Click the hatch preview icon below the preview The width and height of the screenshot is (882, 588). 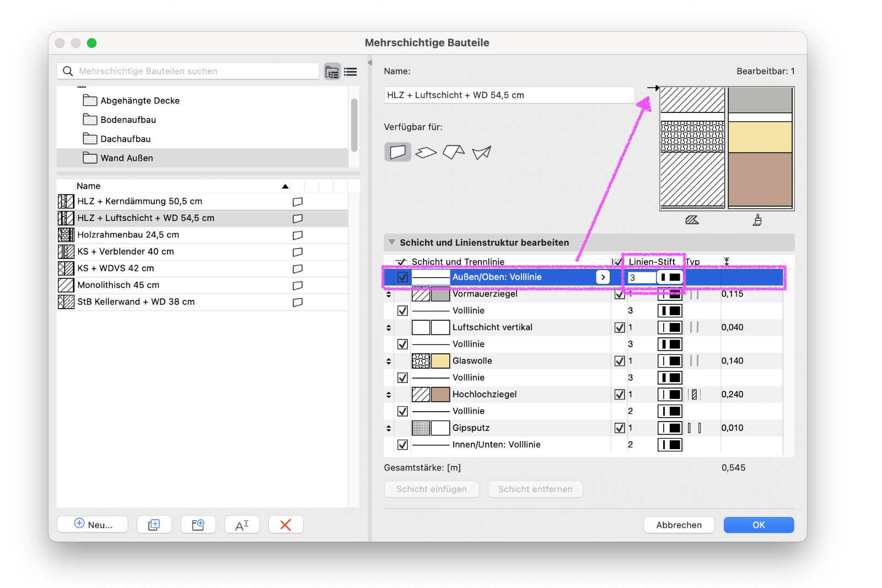click(692, 220)
